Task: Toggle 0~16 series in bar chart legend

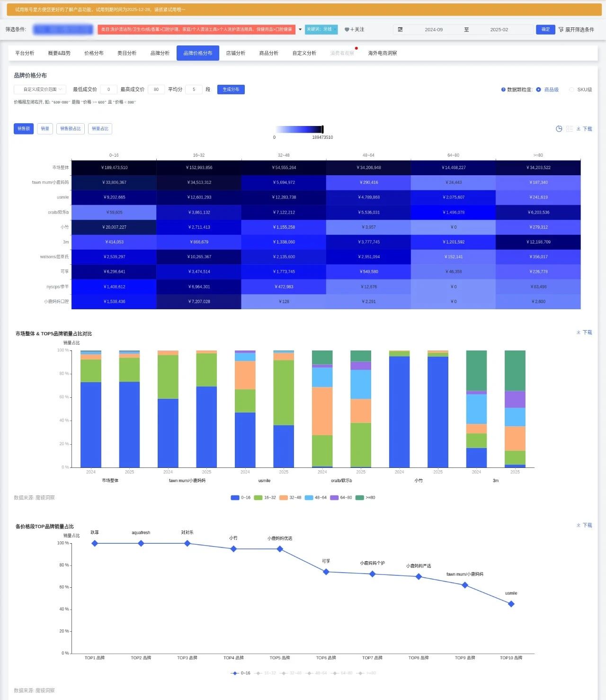Action: click(241, 498)
